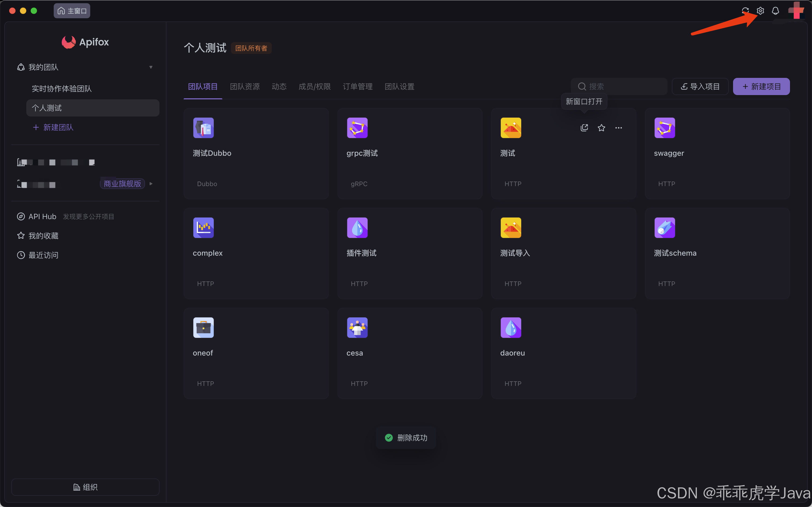Collapse the 我的团队 section

point(151,67)
